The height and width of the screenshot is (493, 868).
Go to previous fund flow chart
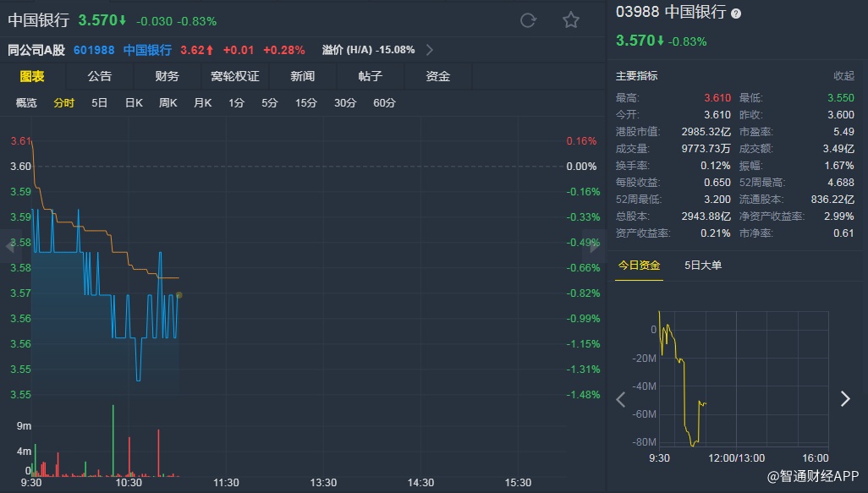(x=621, y=399)
